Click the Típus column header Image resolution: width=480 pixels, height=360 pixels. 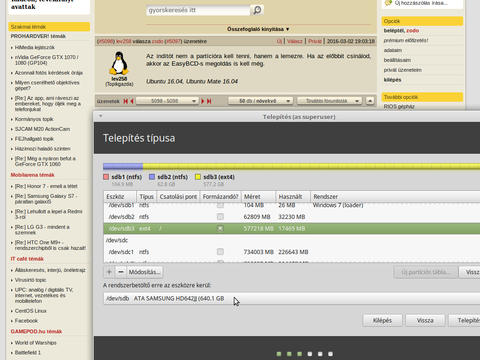pos(146,197)
